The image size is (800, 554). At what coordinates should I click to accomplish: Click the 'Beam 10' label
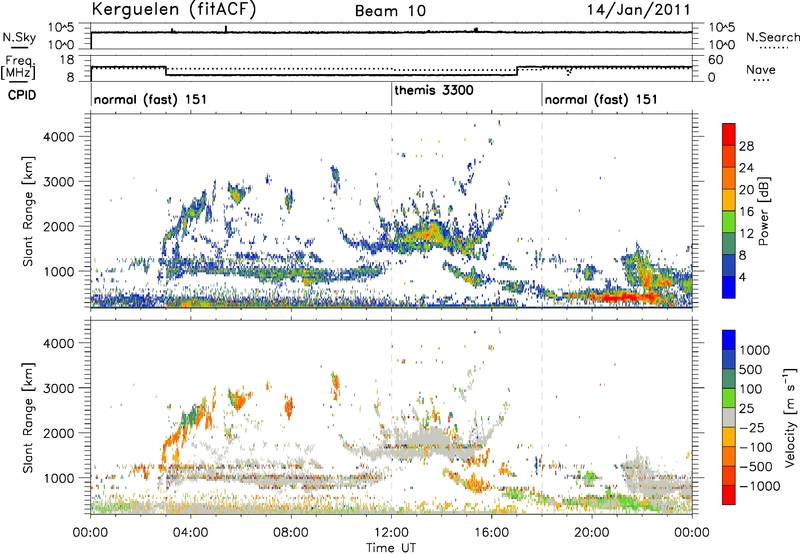click(390, 11)
